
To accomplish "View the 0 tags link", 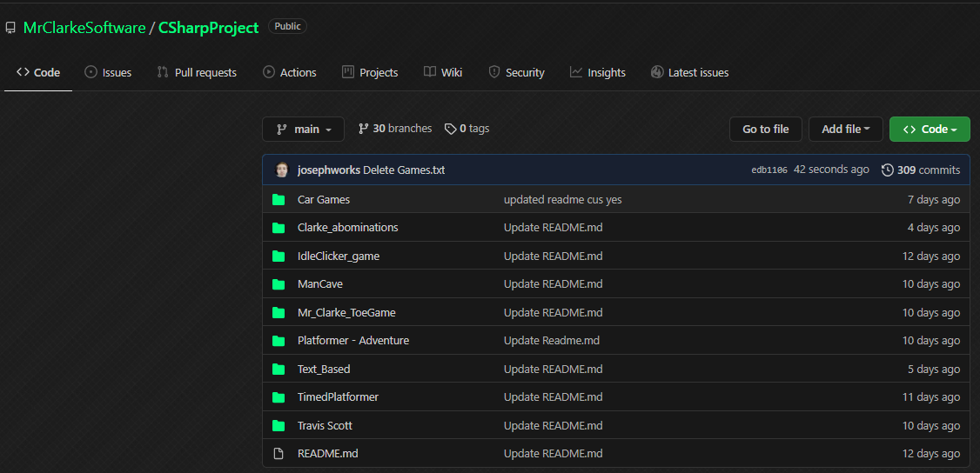I will point(467,129).
